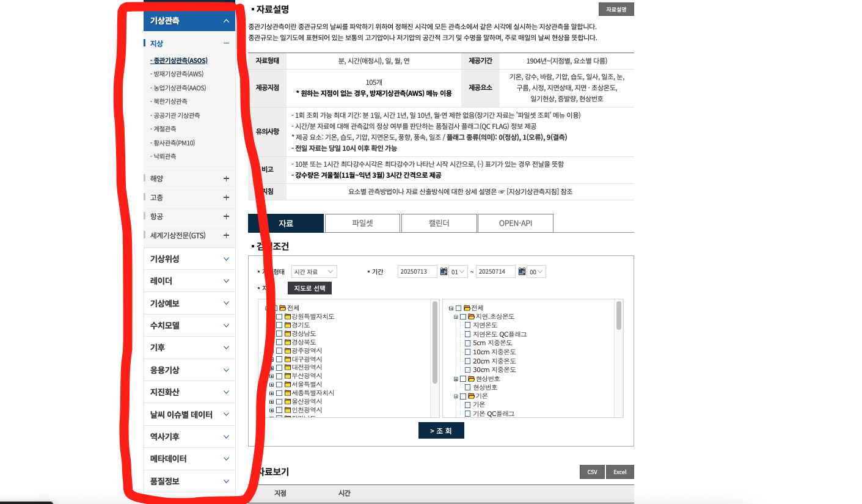This screenshot has width=862, height=504.
Task: Open the 시간 자료 data type dropdown
Action: (314, 272)
